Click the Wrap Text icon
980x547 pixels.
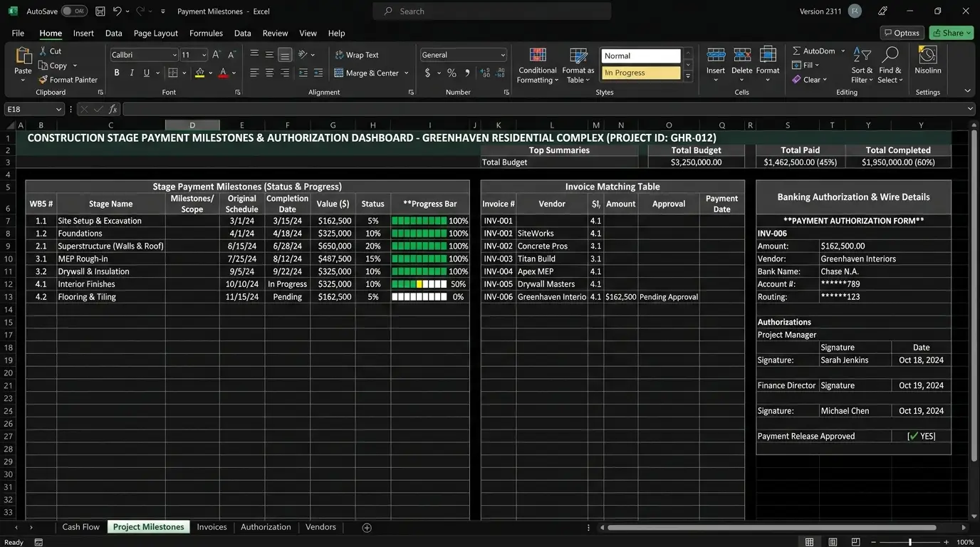pyautogui.click(x=339, y=55)
